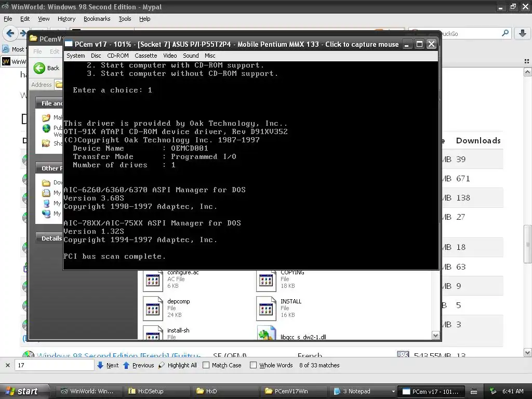
Task: Click the Share this folder icon
Action: 46,143
